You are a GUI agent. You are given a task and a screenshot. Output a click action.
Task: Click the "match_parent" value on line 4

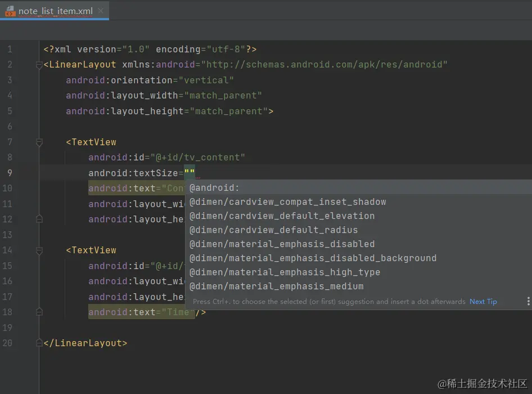[223, 96]
